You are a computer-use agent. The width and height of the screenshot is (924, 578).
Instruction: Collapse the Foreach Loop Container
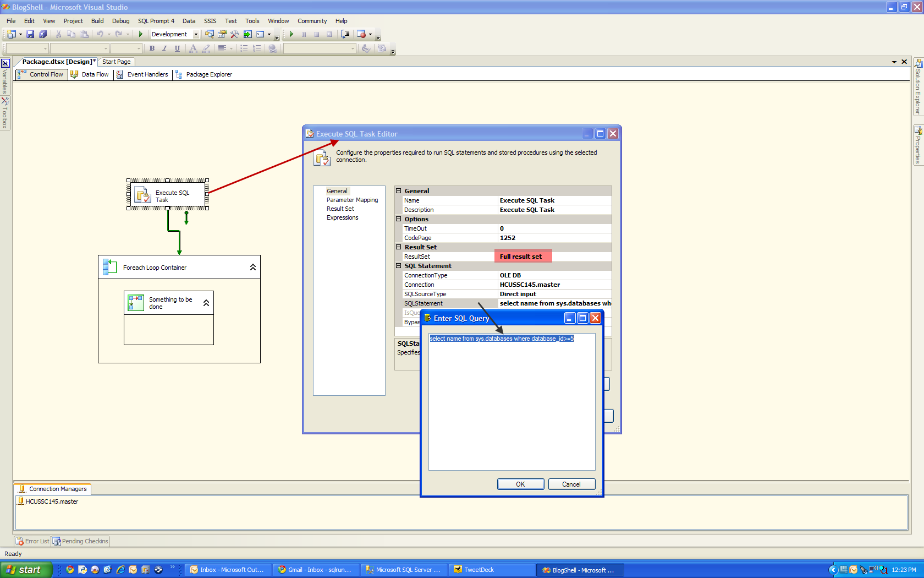[253, 267]
